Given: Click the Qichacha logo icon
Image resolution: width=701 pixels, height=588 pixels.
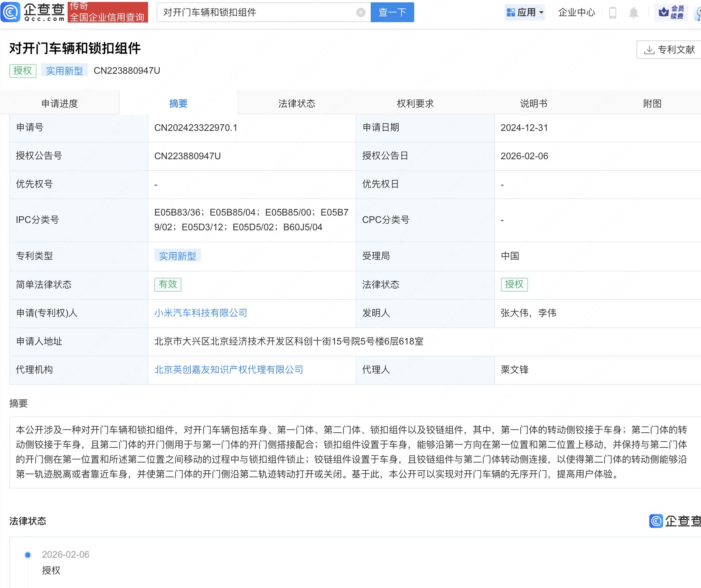Looking at the screenshot, I should (x=10, y=12).
